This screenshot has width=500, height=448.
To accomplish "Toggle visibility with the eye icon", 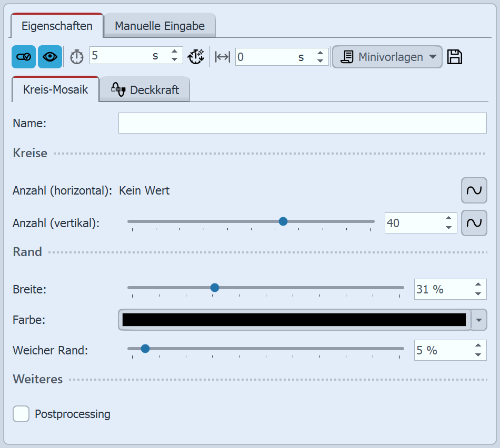I will tap(50, 57).
